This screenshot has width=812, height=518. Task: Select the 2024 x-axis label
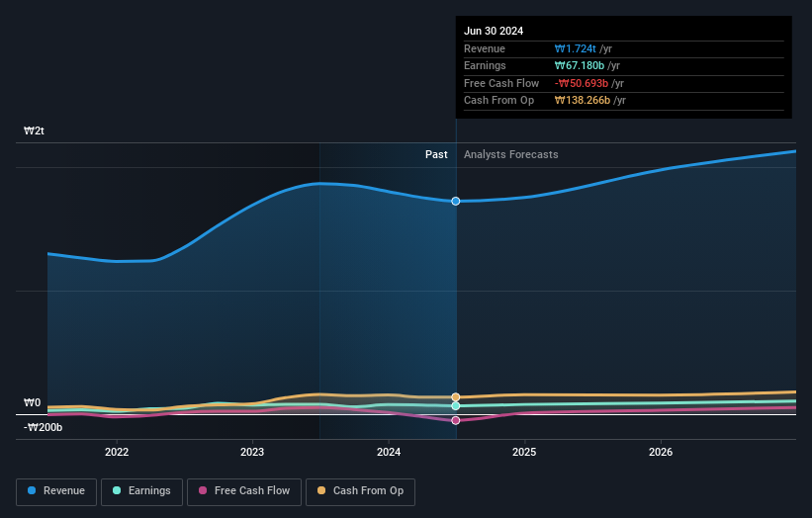pos(389,452)
